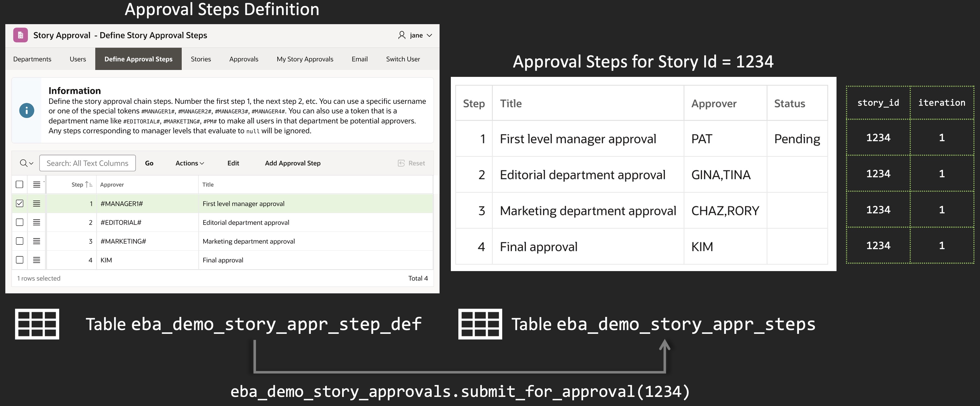Click the Add Approval Step button
Screen dimensions: 980x406
coord(293,163)
